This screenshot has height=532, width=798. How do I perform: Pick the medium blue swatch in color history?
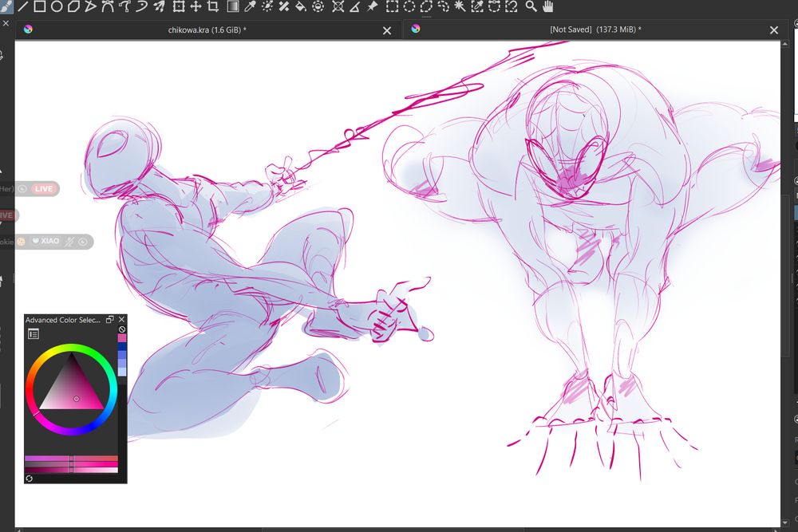[122, 354]
